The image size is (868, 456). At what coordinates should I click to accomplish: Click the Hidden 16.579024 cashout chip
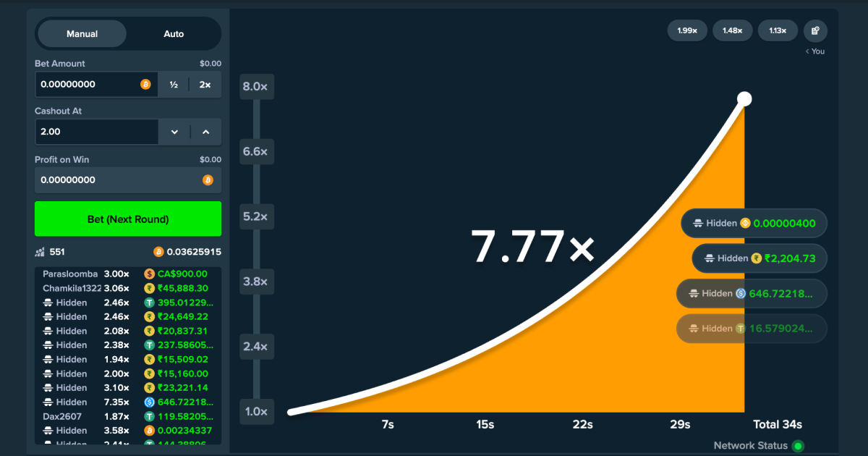pyautogui.click(x=752, y=328)
